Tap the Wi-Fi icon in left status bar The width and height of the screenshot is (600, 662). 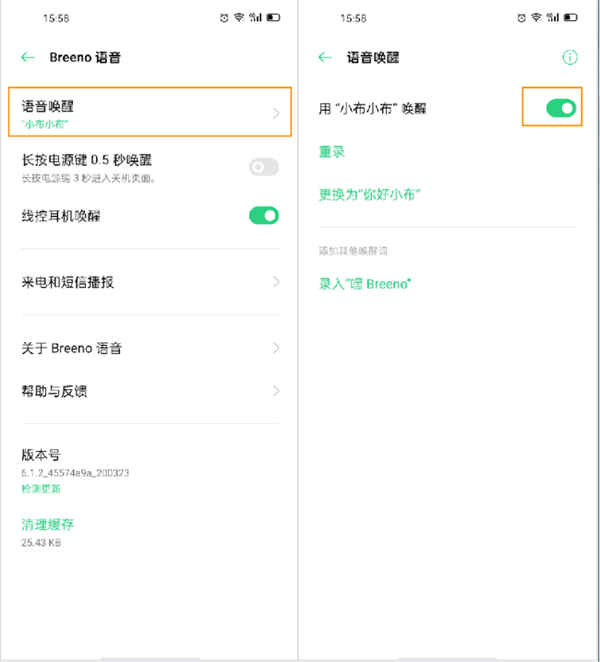240,18
